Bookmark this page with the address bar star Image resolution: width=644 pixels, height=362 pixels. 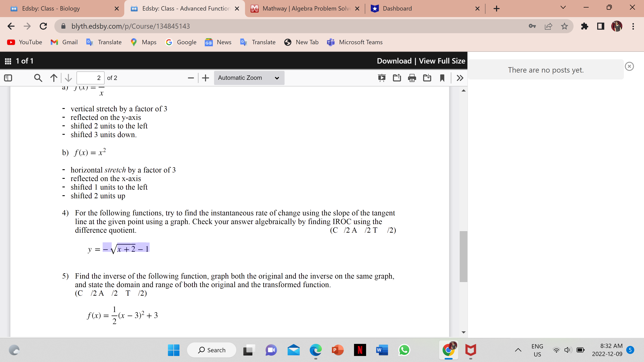[x=564, y=26]
